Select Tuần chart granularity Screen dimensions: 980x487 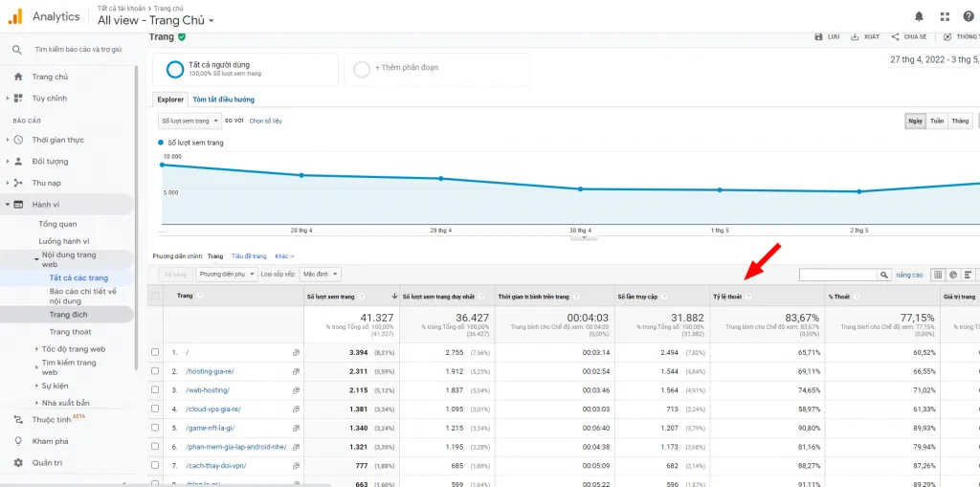937,121
